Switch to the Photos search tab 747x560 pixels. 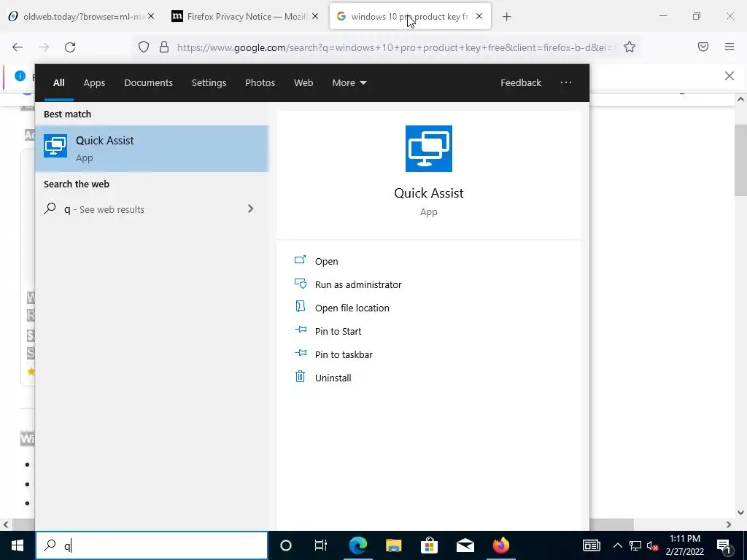(260, 82)
